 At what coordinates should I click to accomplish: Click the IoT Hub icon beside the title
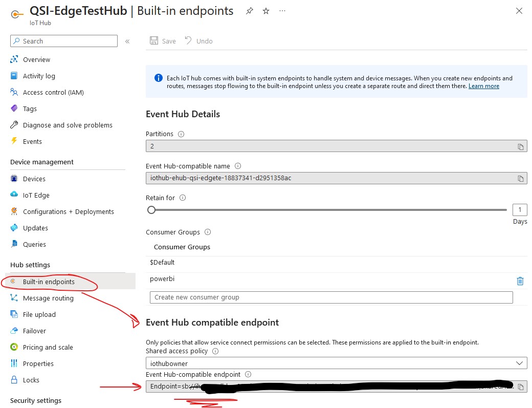[x=16, y=14]
